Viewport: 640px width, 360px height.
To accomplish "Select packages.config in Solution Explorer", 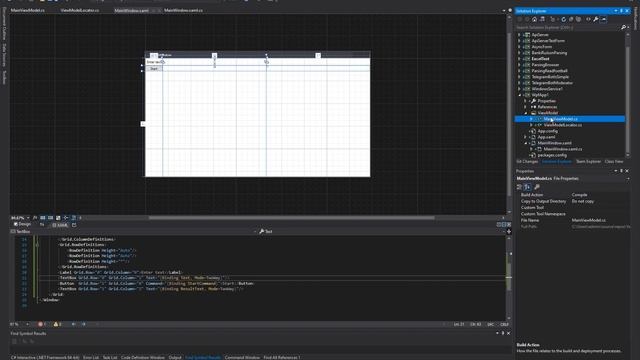I will [x=552, y=155].
